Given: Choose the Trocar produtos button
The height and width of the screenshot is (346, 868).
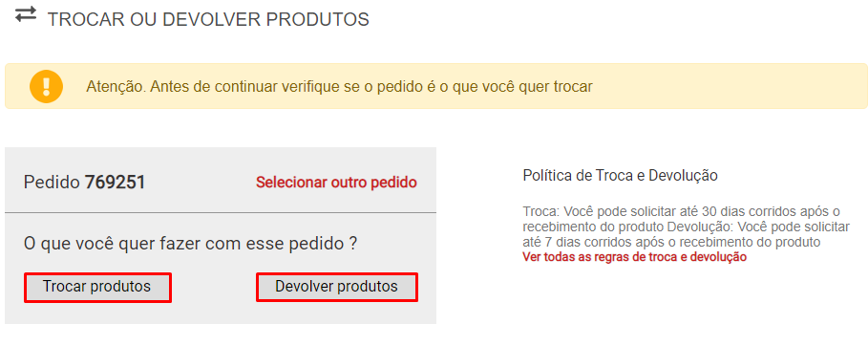Looking at the screenshot, I should click(x=97, y=288).
